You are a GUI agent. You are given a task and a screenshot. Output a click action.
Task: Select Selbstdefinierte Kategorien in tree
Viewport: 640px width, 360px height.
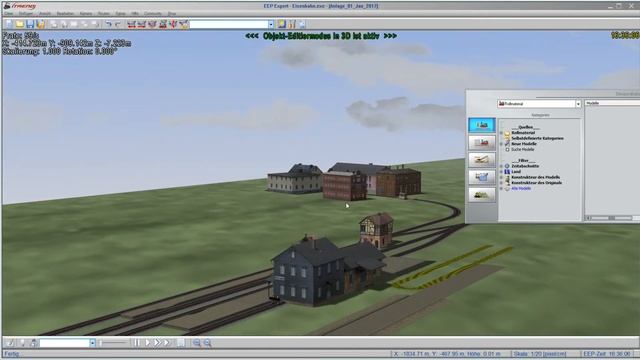tap(537, 138)
